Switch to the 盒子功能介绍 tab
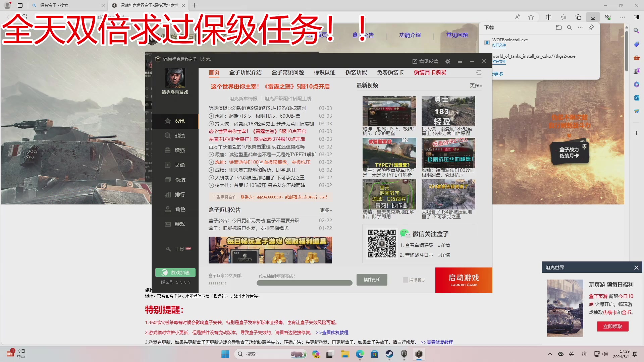 pos(246,73)
